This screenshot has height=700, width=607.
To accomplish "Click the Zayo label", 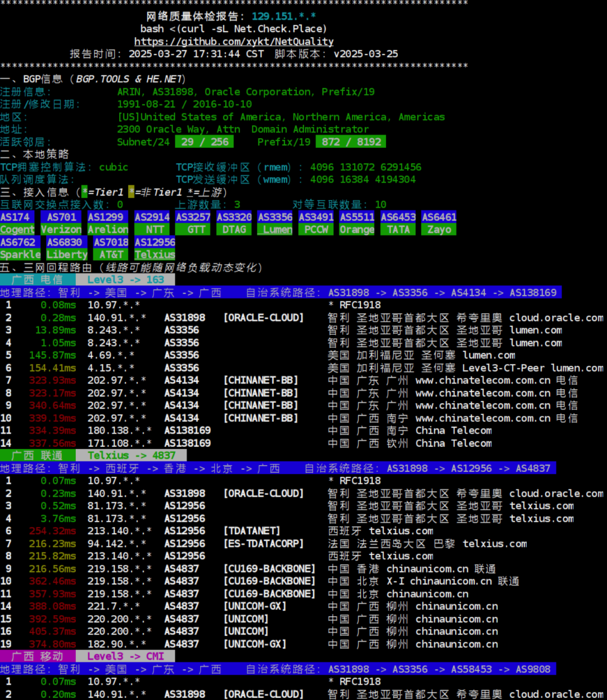I will click(440, 229).
